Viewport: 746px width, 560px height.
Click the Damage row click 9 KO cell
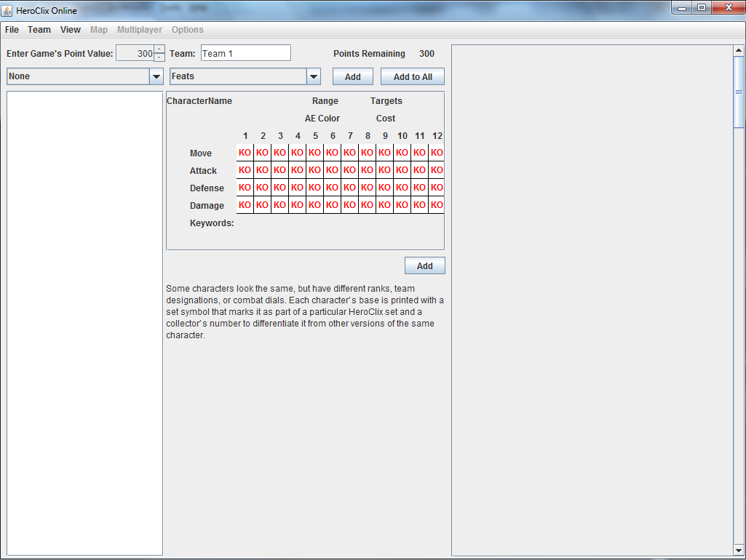coord(384,205)
